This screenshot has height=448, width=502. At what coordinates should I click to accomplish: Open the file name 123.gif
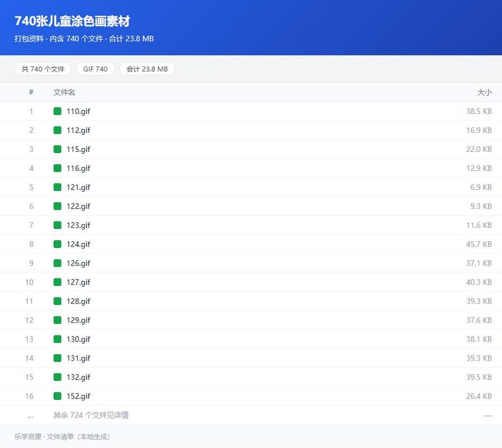tap(78, 225)
